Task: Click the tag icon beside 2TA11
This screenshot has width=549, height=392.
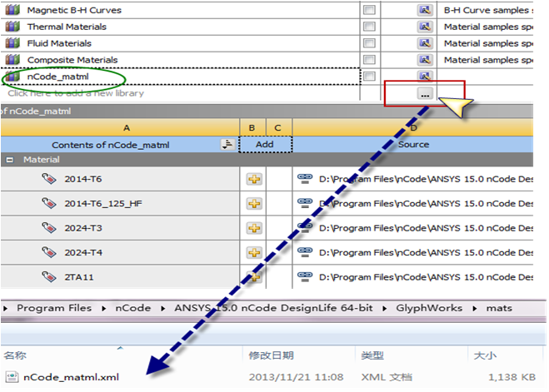Action: click(x=48, y=276)
